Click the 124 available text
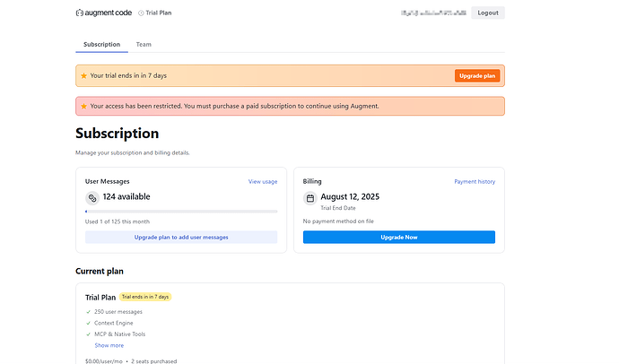619x364 pixels. click(126, 196)
